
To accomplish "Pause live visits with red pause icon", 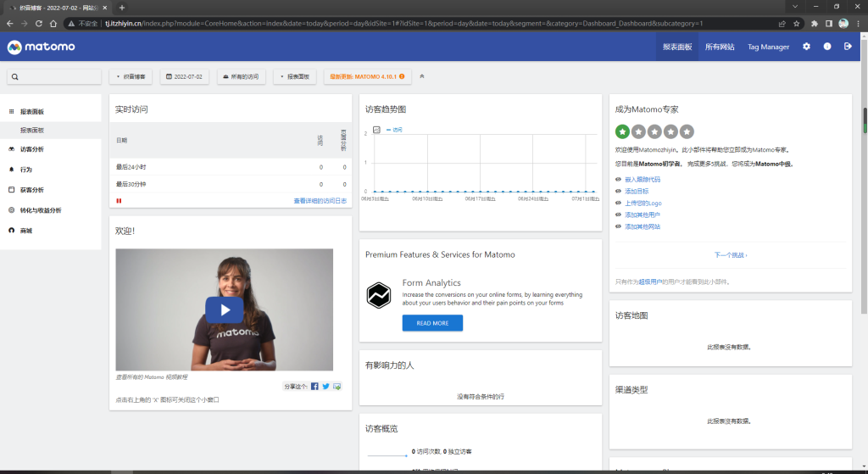I will 119,201.
